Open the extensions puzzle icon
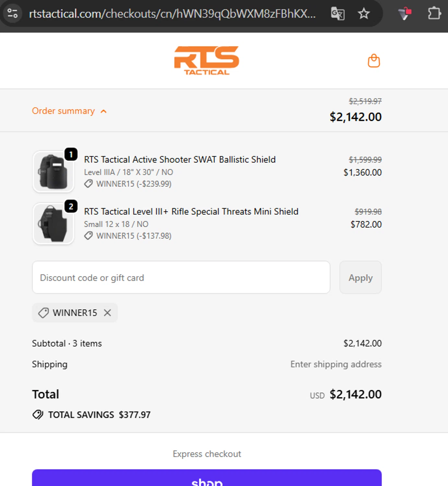Screen dimensions: 448x486 [434, 14]
